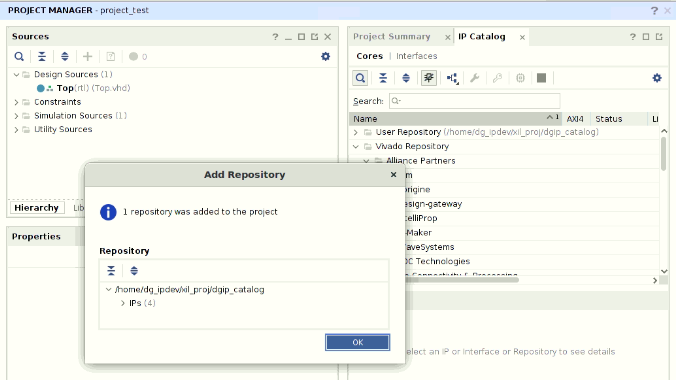
Task: Click the Sources panel file info icon
Action: point(111,57)
